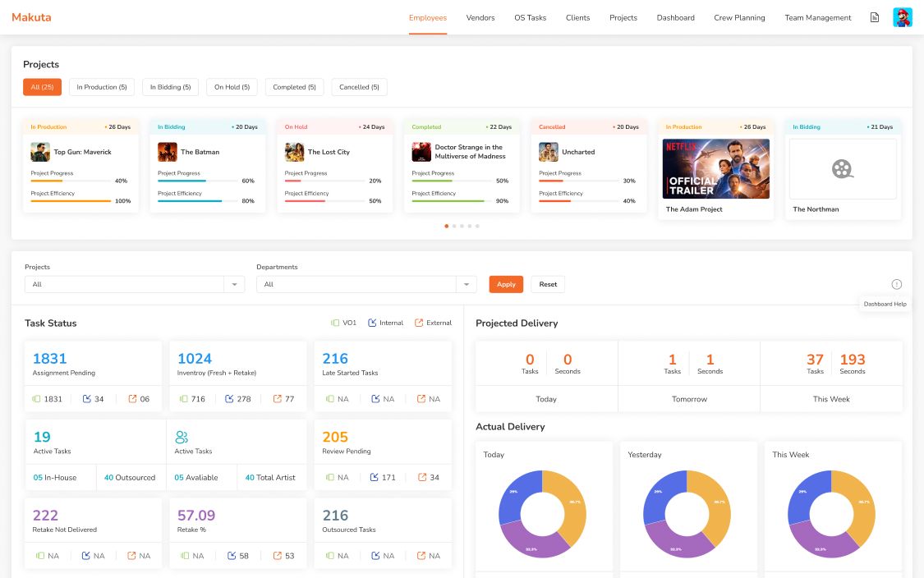Open the user profile avatar menu
This screenshot has width=924, height=578.
click(x=902, y=18)
